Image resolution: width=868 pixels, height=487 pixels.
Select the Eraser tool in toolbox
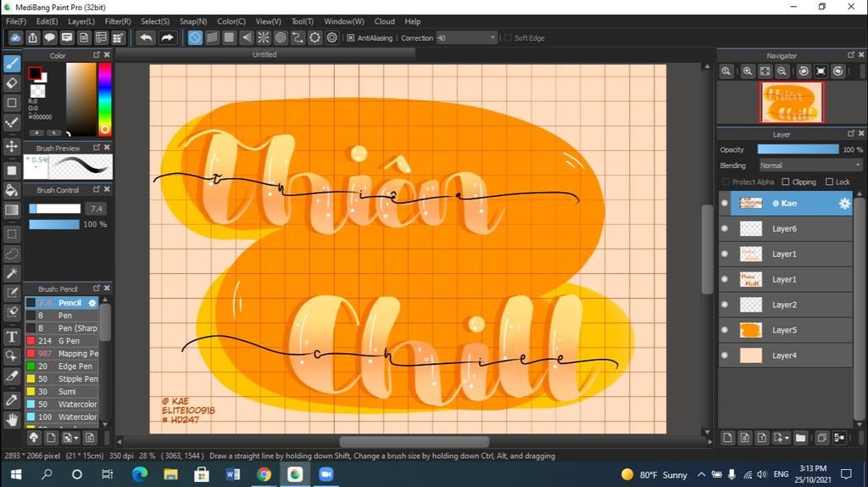point(12,83)
